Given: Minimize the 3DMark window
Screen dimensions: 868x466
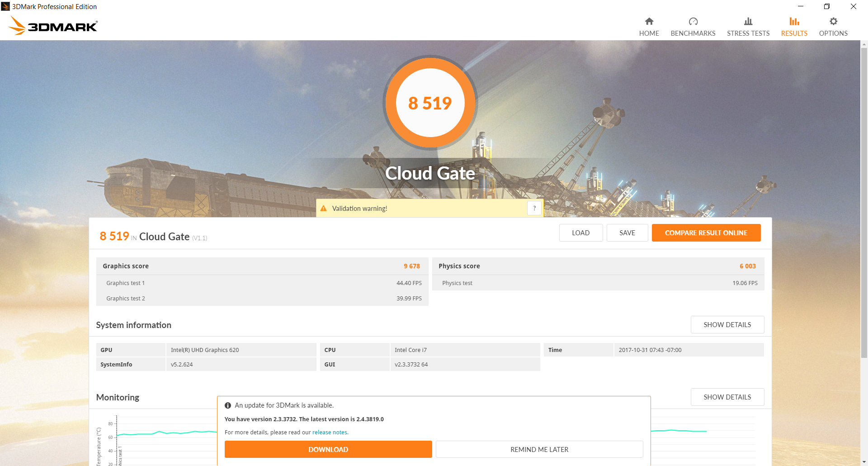Looking at the screenshot, I should [801, 6].
